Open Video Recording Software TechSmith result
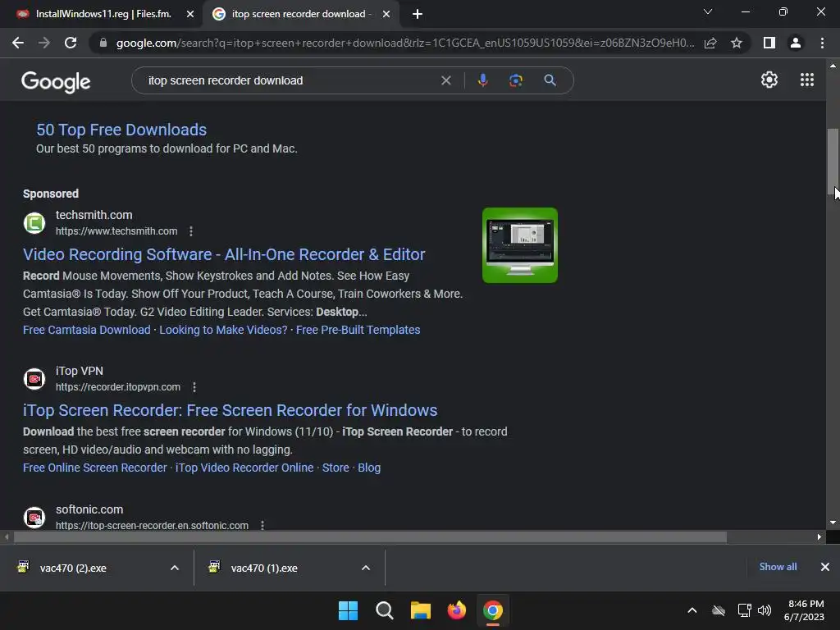840x630 pixels. pyautogui.click(x=224, y=254)
